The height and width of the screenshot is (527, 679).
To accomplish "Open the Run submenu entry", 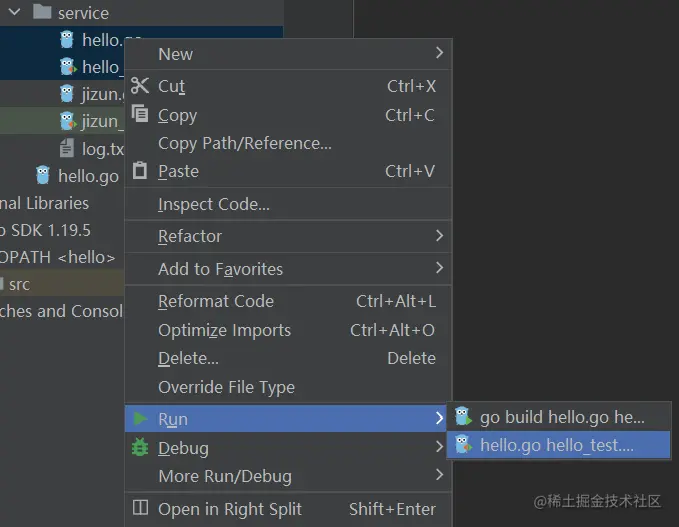I will tap(286, 419).
